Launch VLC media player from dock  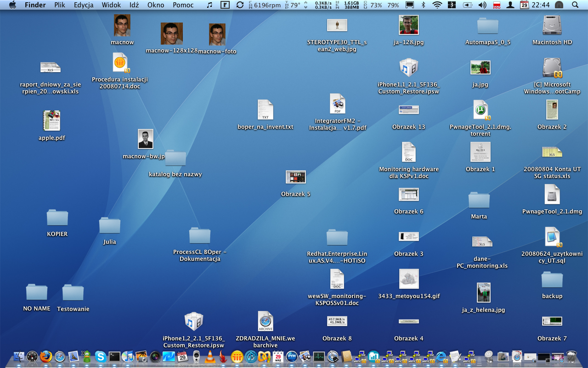pos(210,356)
